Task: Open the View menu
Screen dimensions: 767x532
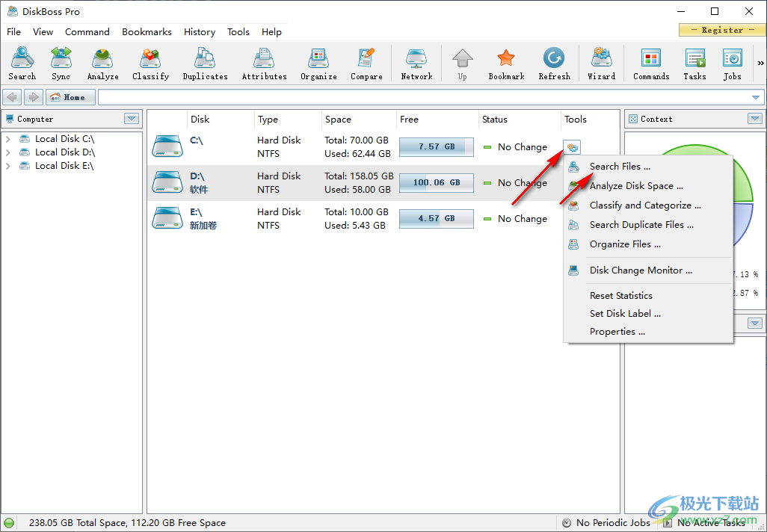Action: [x=43, y=32]
